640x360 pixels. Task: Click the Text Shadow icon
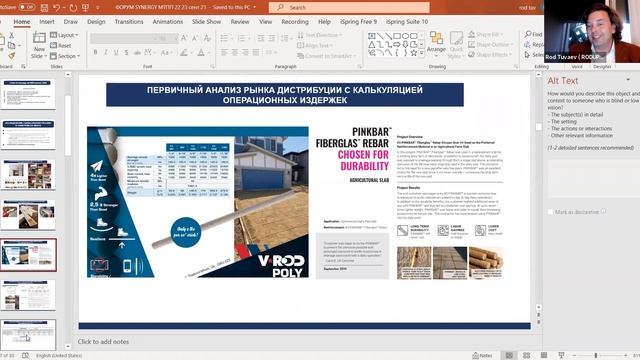[126, 53]
